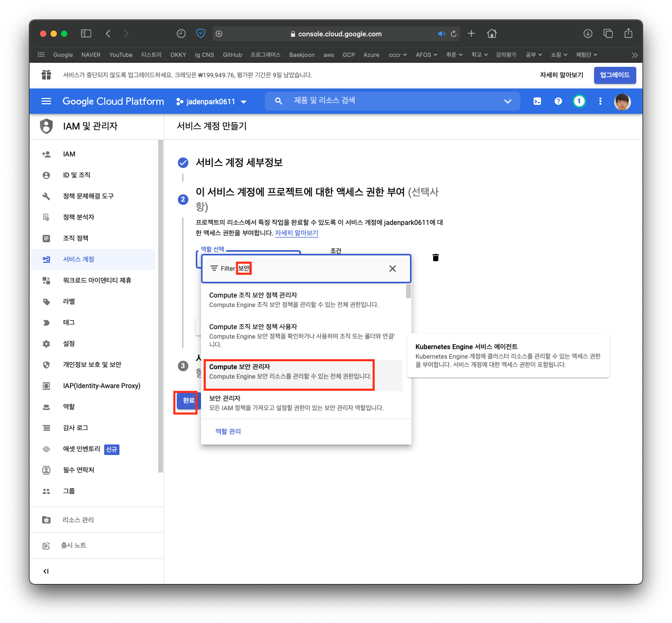Mute tab audio speaker icon
The width and height of the screenshot is (672, 623).
tap(442, 34)
